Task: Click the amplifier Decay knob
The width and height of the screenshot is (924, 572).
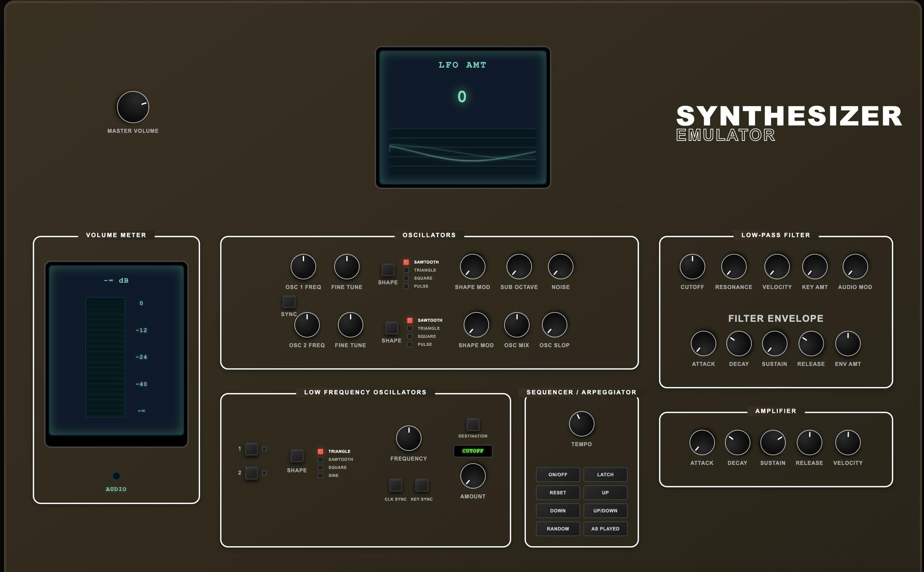Action: click(x=737, y=443)
